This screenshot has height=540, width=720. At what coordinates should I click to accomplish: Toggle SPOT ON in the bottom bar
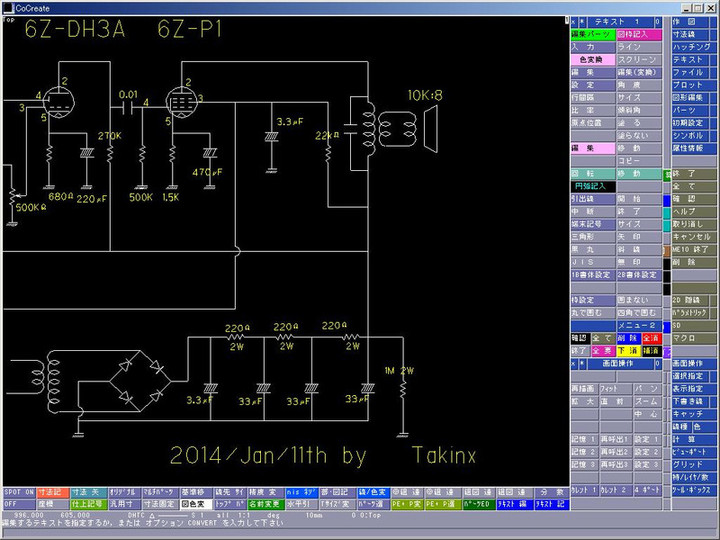[x=18, y=493]
